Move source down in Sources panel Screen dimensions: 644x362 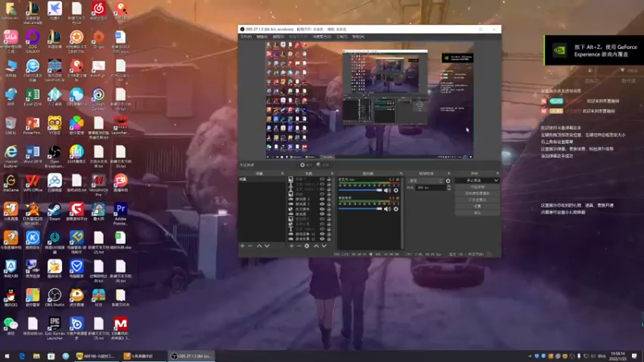point(324,246)
